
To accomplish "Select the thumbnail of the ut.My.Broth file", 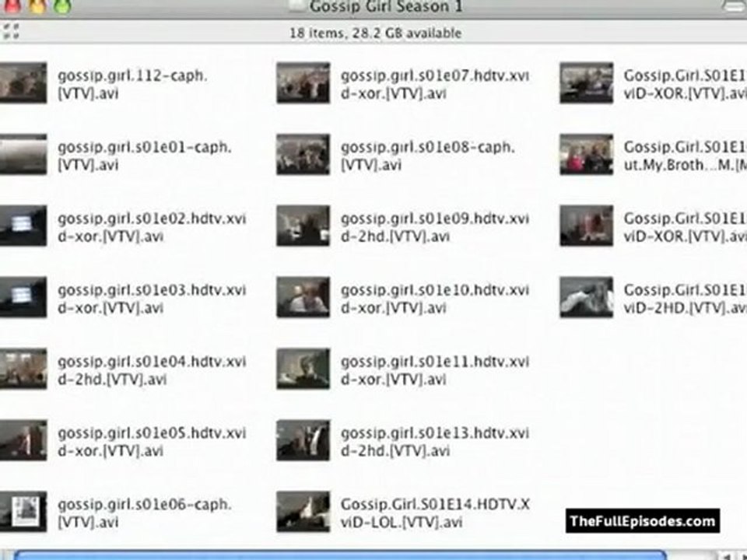I will [586, 154].
